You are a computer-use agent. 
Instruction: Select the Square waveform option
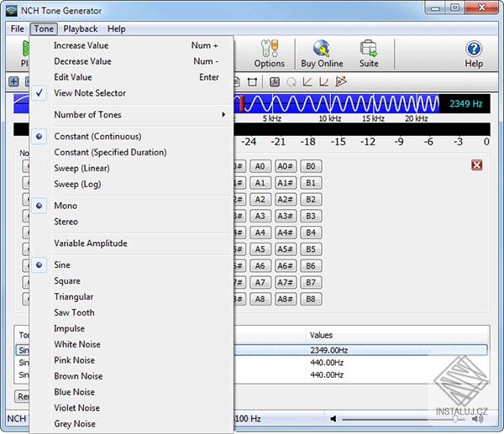point(132,281)
